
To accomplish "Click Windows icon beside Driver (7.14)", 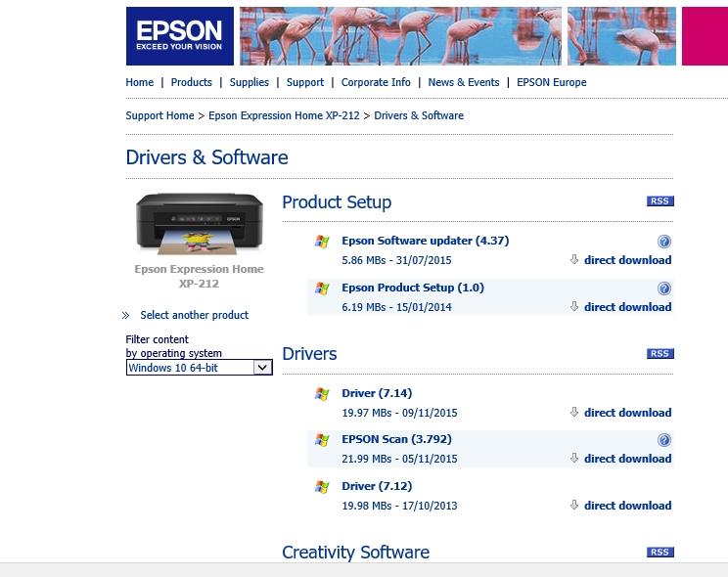I will 322,394.
